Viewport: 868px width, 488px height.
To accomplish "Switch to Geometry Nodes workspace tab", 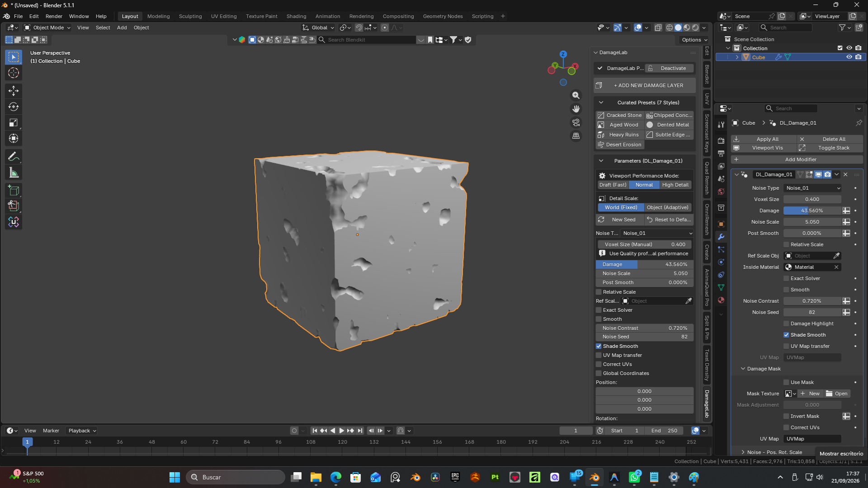I will tap(443, 16).
